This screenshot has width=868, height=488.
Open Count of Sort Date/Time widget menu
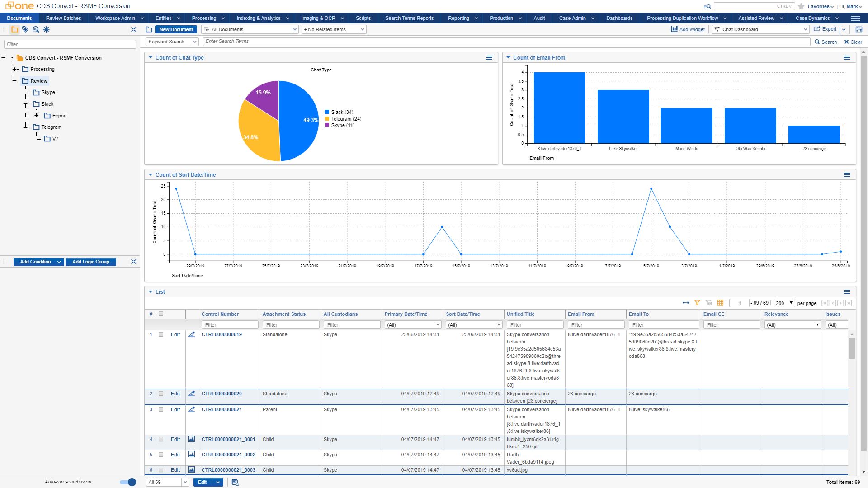(x=847, y=174)
